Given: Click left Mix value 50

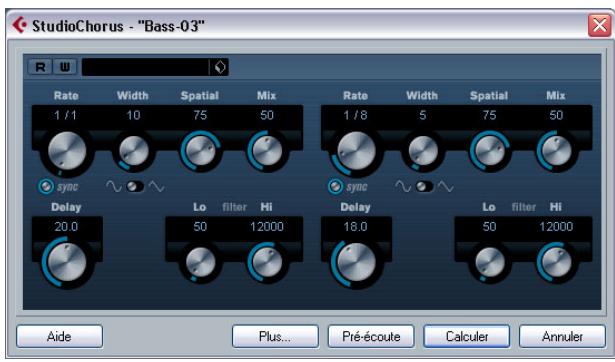Looking at the screenshot, I should (267, 115).
